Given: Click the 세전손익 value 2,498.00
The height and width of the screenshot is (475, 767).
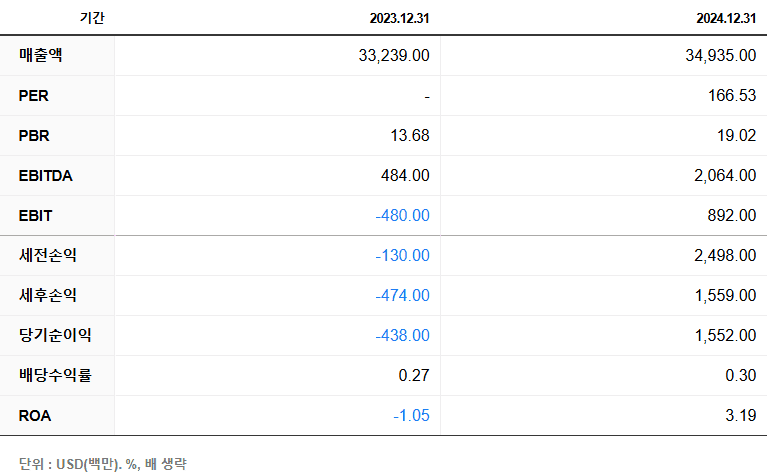Looking at the screenshot, I should tap(725, 256).
